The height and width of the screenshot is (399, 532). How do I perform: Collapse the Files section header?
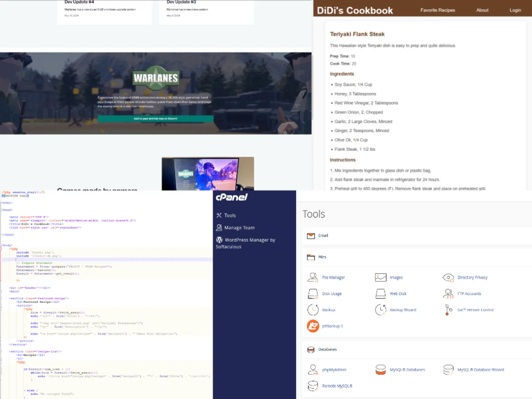(x=417, y=257)
